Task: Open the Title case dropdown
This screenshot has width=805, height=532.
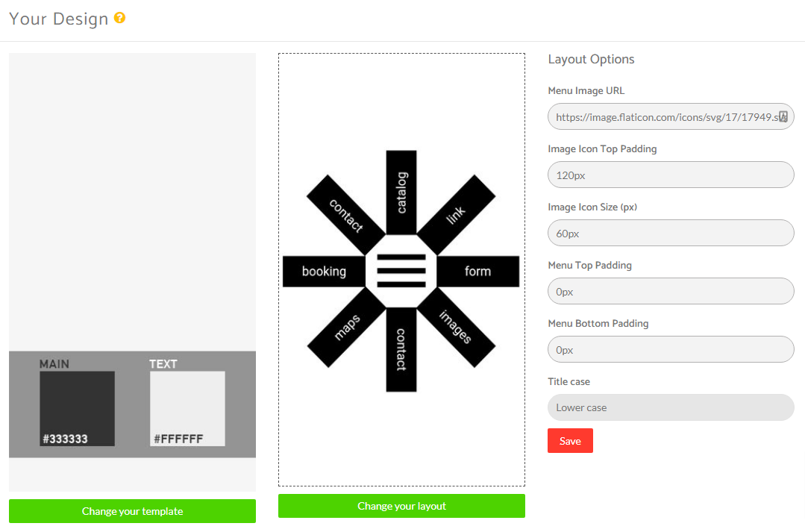Action: (x=670, y=407)
